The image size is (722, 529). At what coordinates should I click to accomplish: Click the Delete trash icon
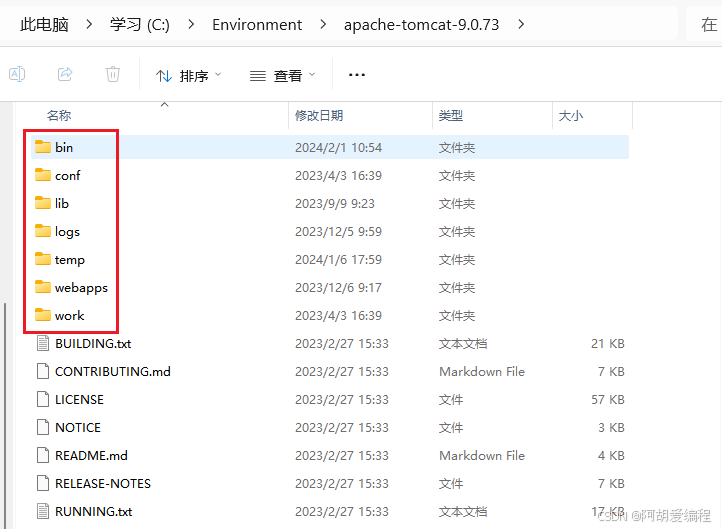tap(113, 74)
